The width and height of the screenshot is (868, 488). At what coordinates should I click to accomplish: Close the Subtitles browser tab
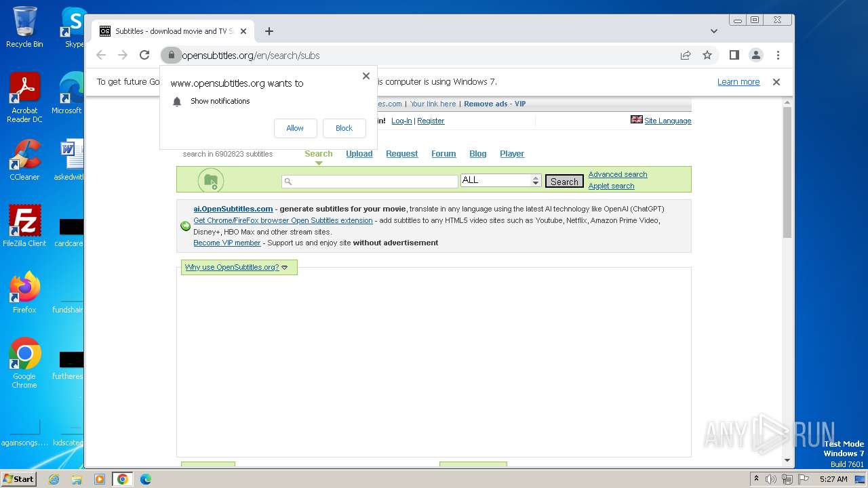[243, 31]
